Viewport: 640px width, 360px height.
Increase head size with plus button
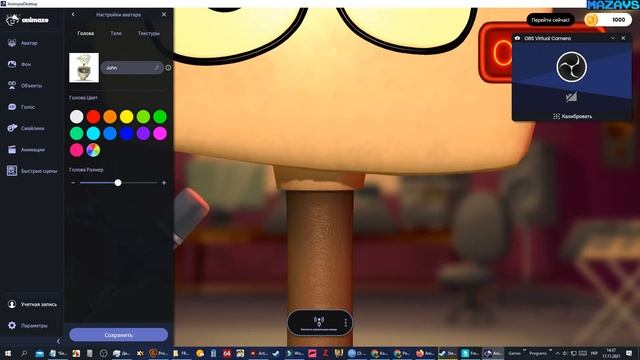pos(164,183)
